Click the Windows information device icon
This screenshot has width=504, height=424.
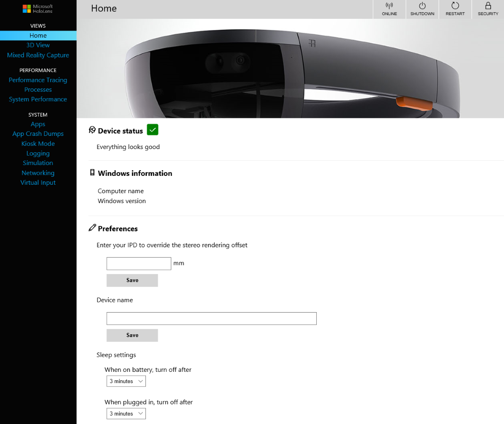[x=92, y=173]
